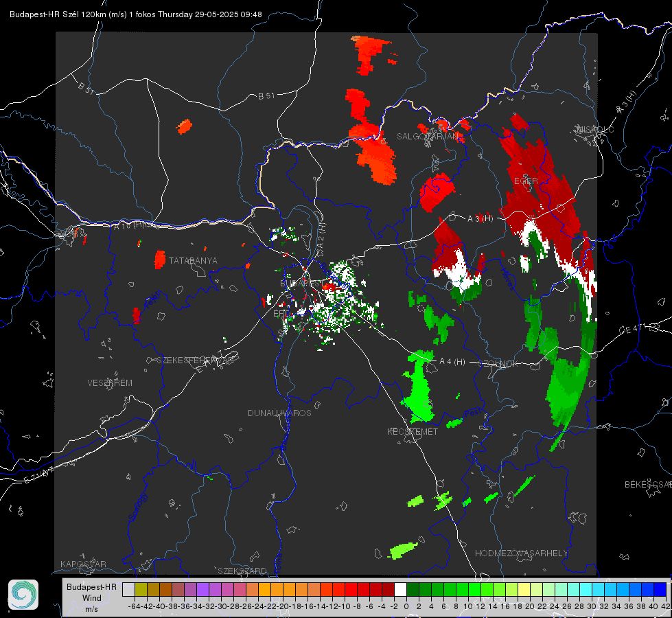Click the SALGÓTARJÁN city label
Image resolution: width=672 pixels, height=618 pixels.
[x=428, y=137]
